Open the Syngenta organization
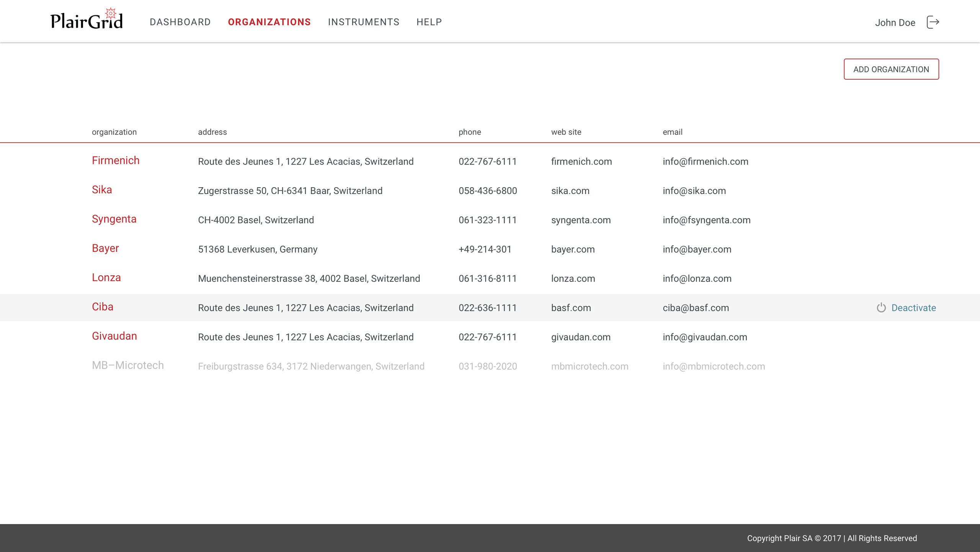Viewport: 980px width, 552px height. 114,219
